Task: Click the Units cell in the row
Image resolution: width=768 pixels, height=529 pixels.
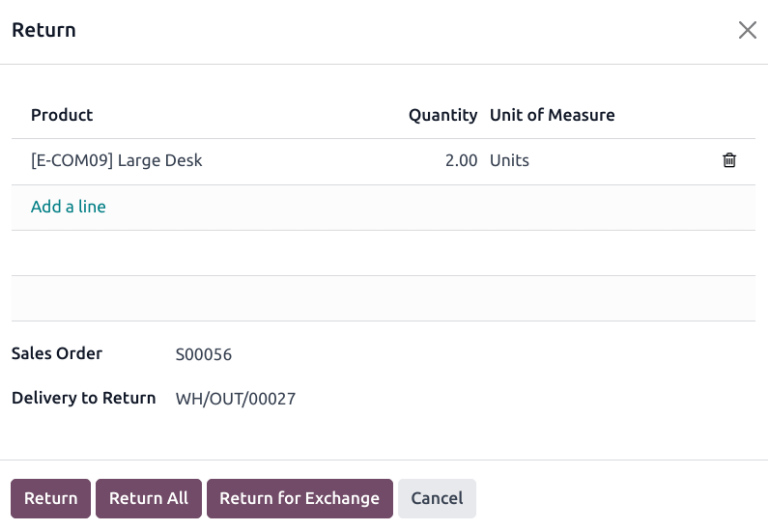Action: (x=509, y=160)
